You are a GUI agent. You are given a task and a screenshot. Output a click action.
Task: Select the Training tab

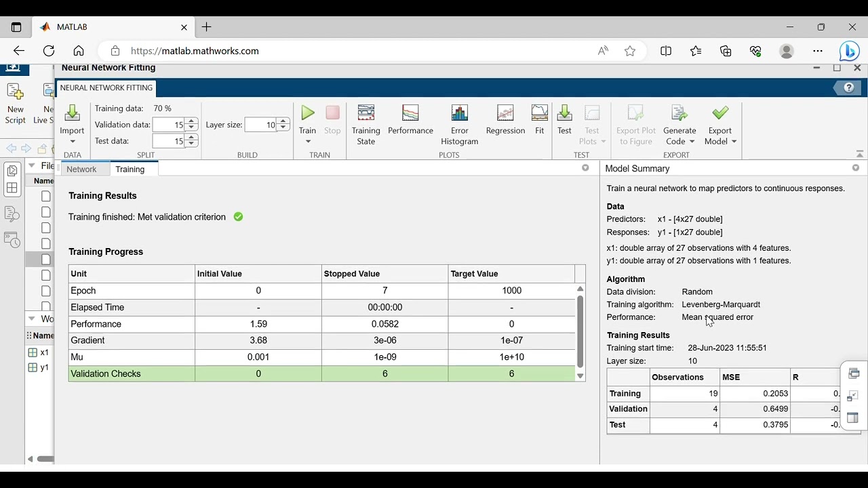pos(130,169)
